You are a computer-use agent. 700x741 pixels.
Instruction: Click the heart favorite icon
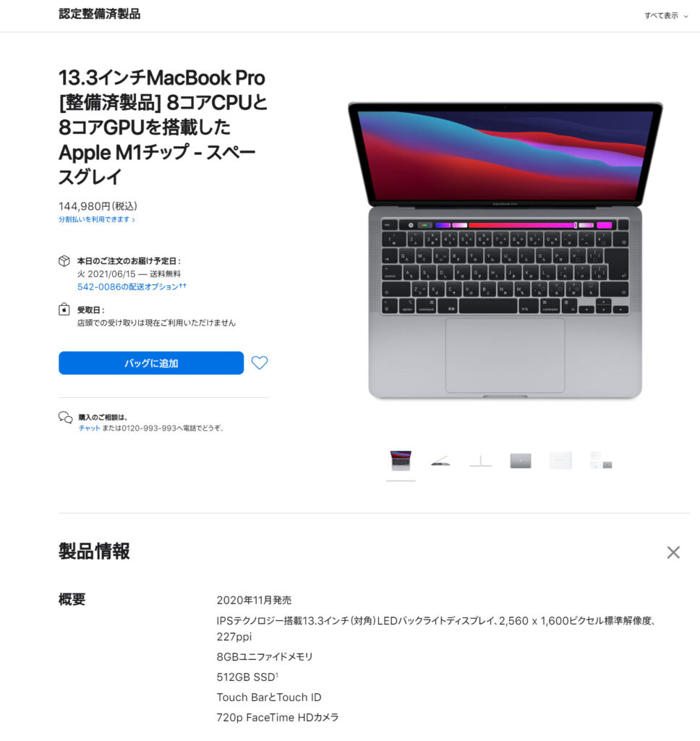260,363
